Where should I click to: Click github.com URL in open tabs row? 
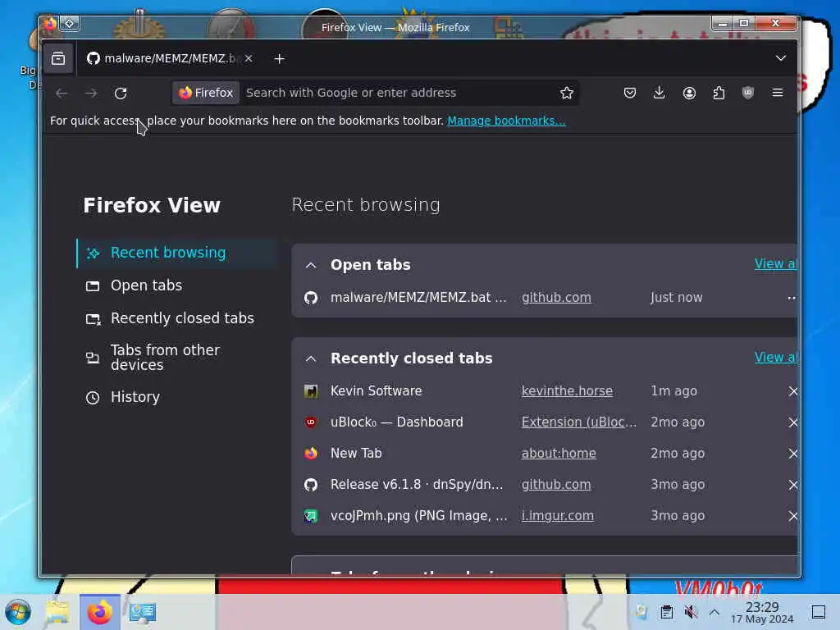(556, 297)
